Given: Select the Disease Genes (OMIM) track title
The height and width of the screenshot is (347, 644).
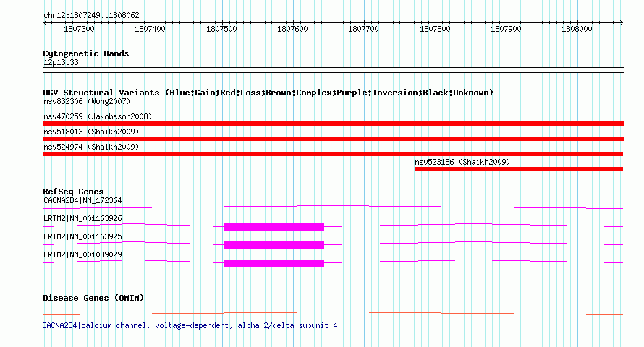Looking at the screenshot, I should pyautogui.click(x=93, y=298).
